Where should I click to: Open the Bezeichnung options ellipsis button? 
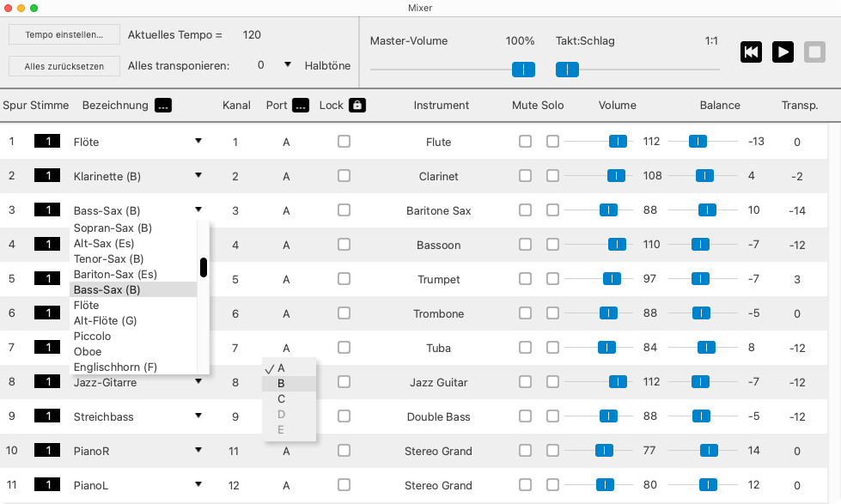tap(162, 106)
